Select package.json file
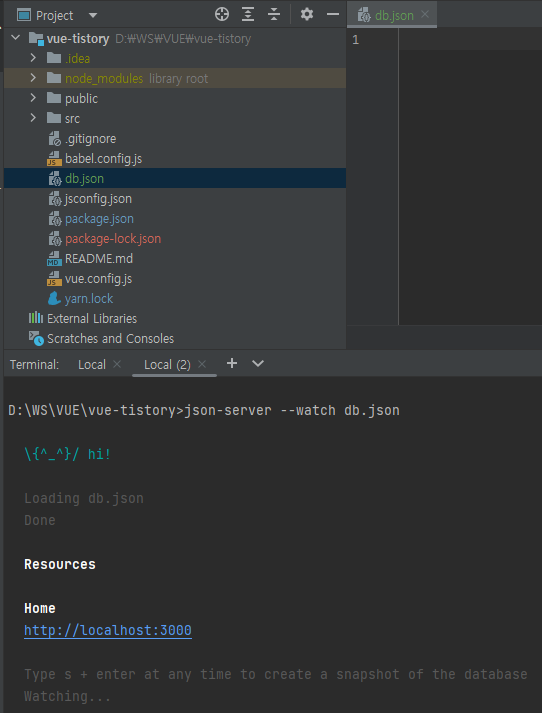 point(99,219)
